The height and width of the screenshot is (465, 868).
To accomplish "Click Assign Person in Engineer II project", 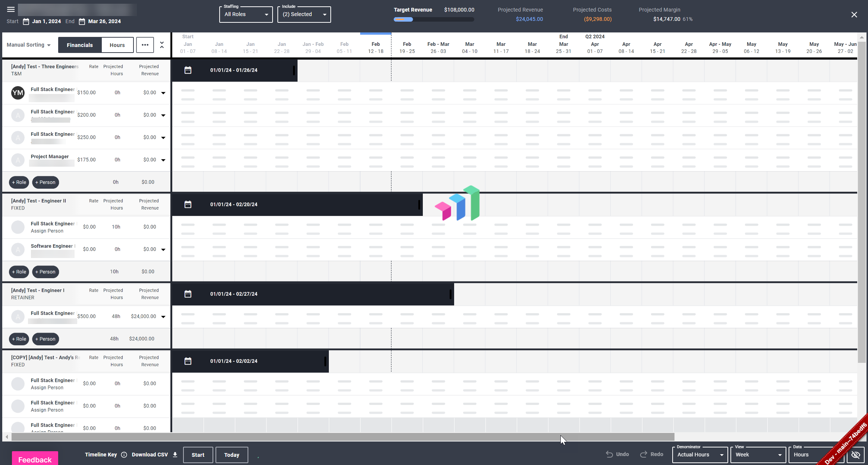I will tap(47, 231).
